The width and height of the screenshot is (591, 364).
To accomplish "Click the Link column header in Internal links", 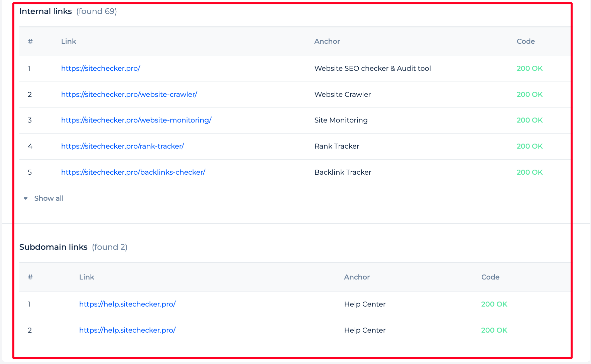I will click(69, 41).
